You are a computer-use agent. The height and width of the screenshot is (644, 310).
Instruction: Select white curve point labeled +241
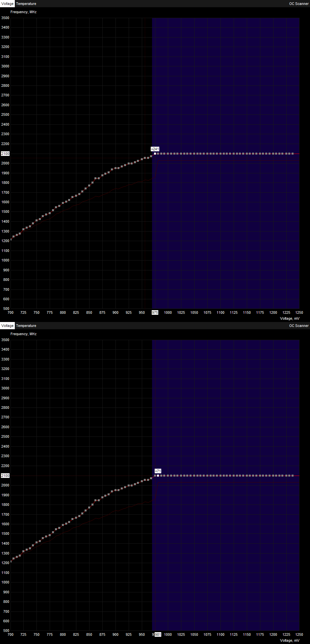155,154
